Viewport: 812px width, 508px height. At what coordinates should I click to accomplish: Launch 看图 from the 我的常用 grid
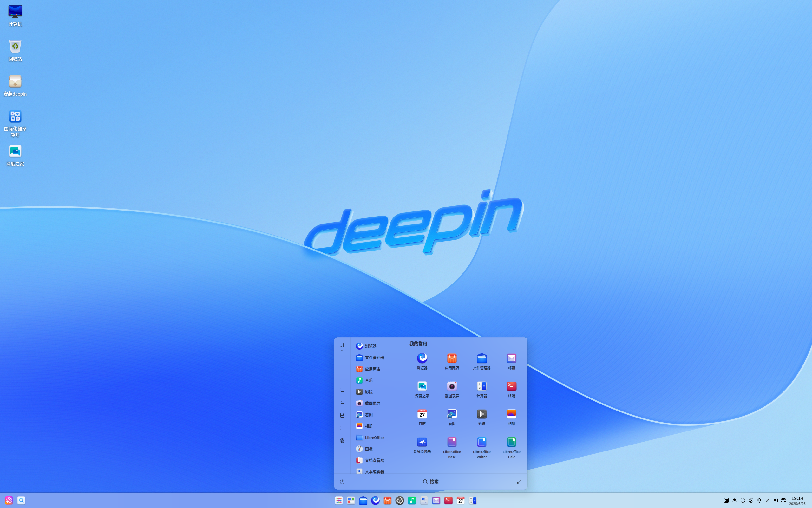pyautogui.click(x=452, y=417)
